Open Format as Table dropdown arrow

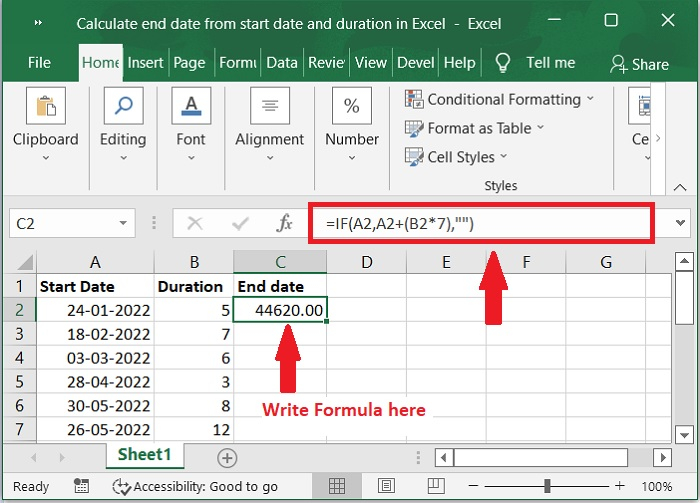[540, 128]
